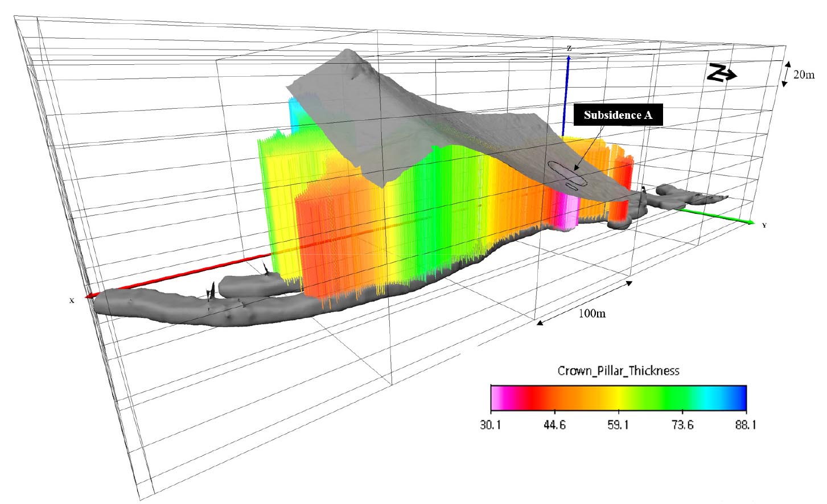Screen dimensions: 827x504
Task: Select the magenta thin pillar columns
Action: (567, 209)
